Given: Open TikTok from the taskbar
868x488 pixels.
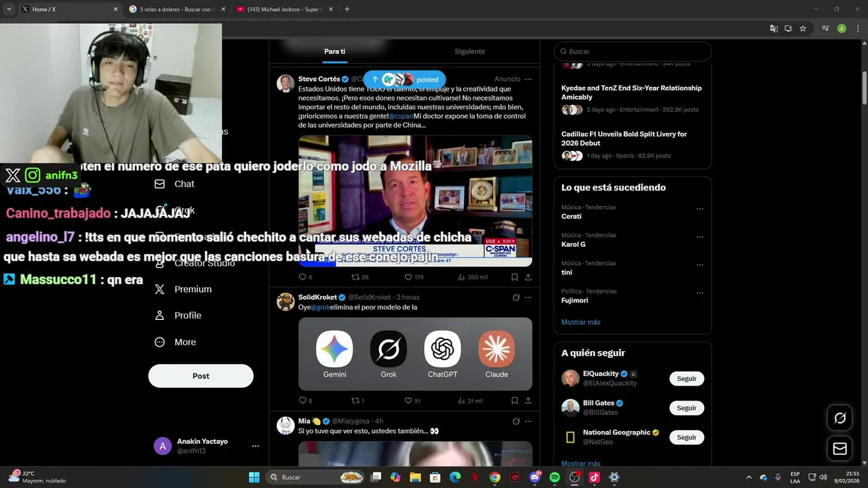Looking at the screenshot, I should tap(594, 477).
